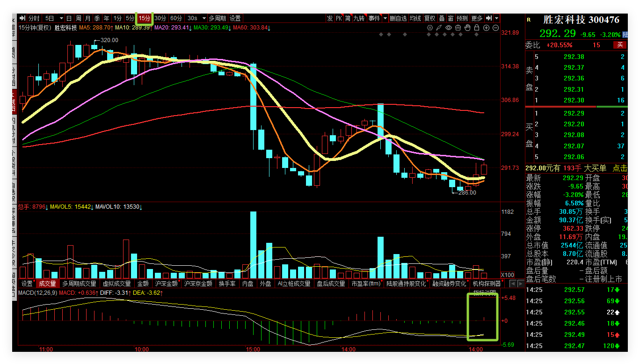The width and height of the screenshot is (640, 364).
Task: Click the left arrow-bar icon before 分时
Action: click(22, 18)
